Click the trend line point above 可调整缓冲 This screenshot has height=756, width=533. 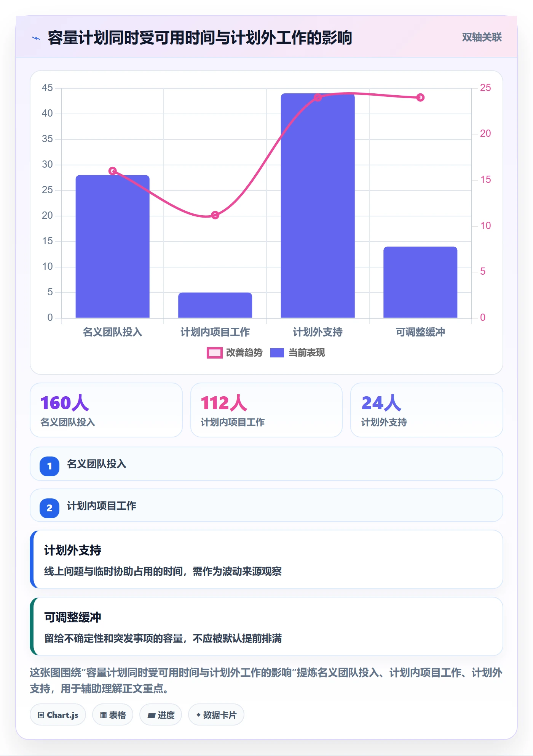tap(420, 98)
